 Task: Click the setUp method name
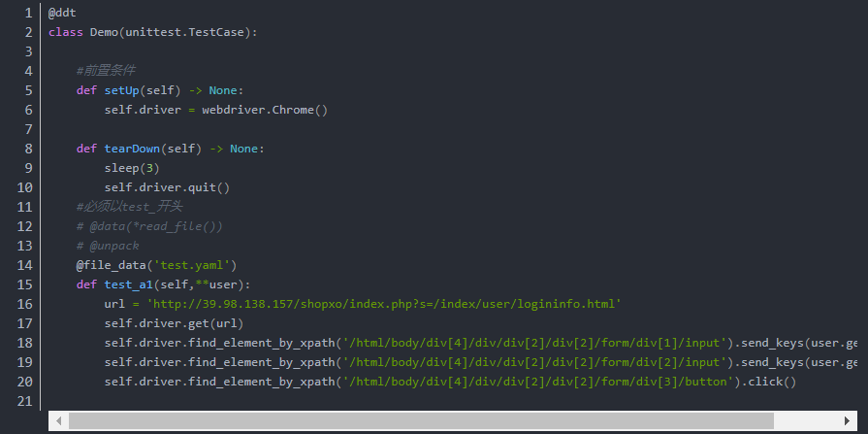click(x=122, y=90)
